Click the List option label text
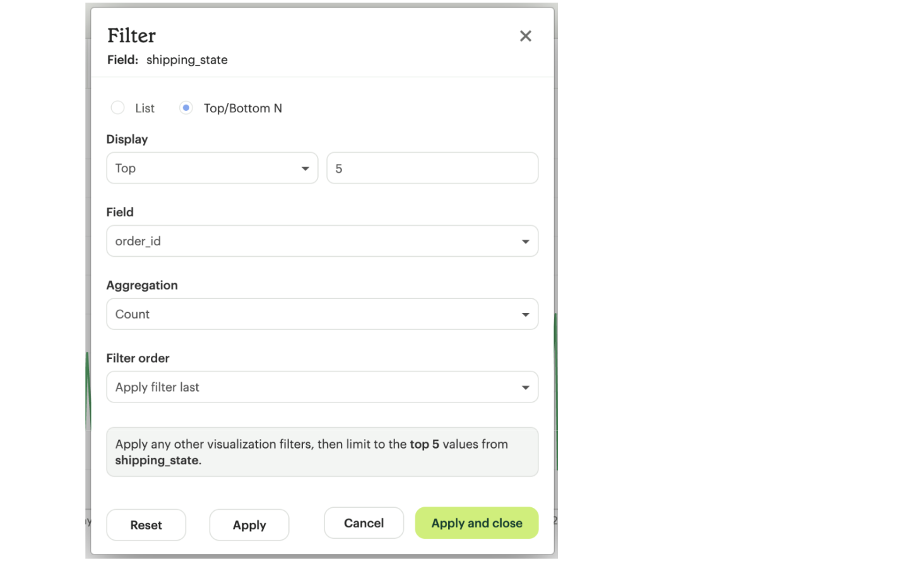The height and width of the screenshot is (581, 924). coord(145,109)
